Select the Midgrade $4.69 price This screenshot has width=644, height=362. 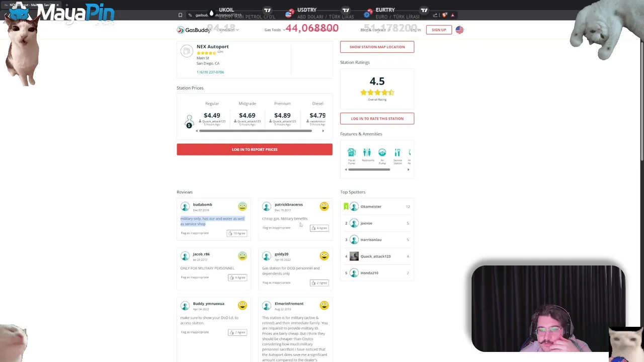[247, 116]
